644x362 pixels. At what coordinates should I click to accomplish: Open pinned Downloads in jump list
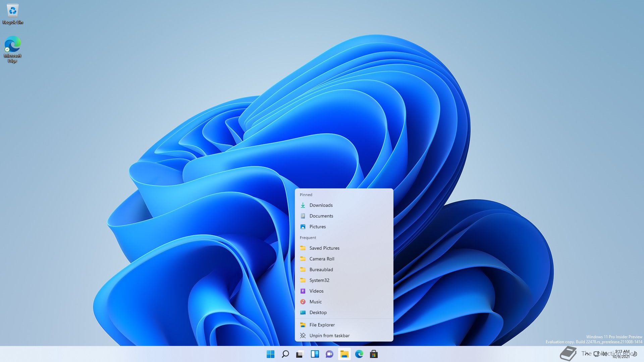[x=344, y=205]
